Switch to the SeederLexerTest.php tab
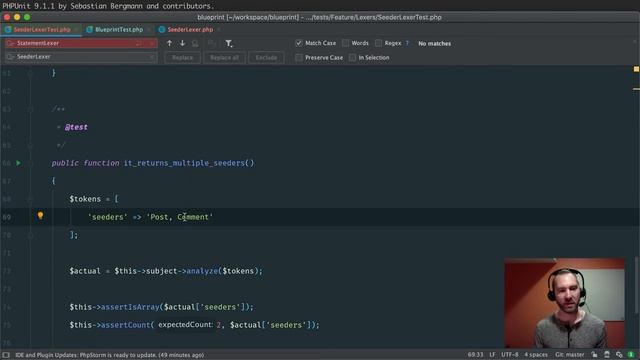Image resolution: width=640 pixels, height=360 pixels. coord(42,30)
